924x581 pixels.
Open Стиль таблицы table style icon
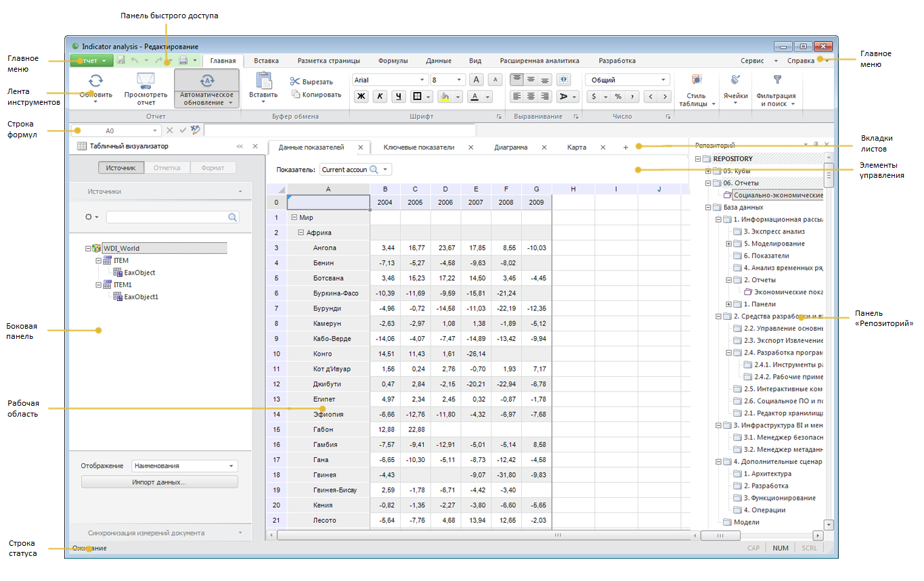tap(696, 80)
